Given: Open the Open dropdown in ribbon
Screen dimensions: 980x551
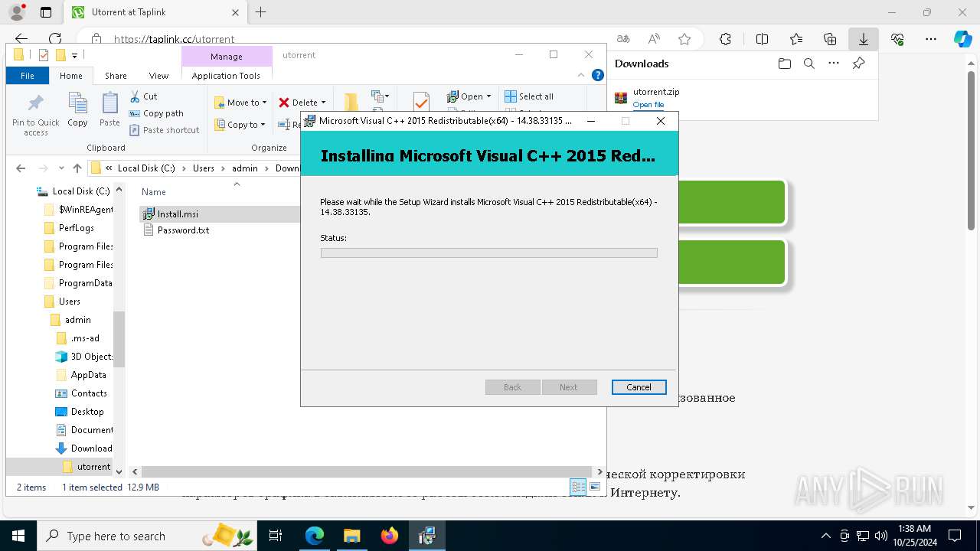Looking at the screenshot, I should click(x=469, y=96).
